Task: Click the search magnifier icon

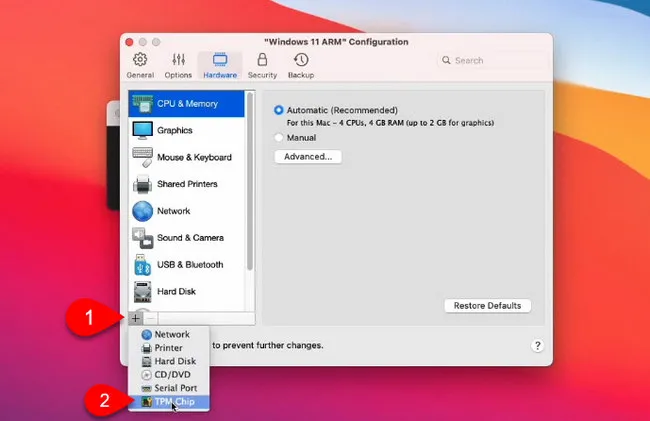Action: (x=446, y=60)
